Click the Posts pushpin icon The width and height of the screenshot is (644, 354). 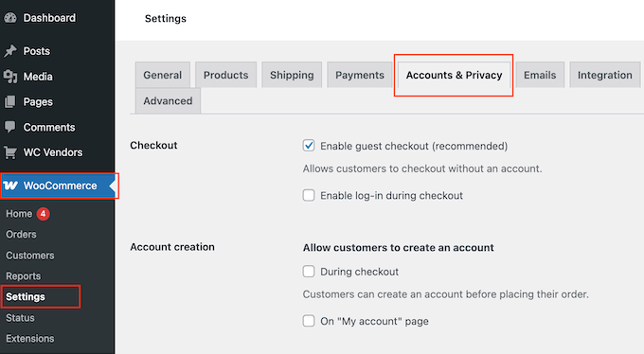10,51
